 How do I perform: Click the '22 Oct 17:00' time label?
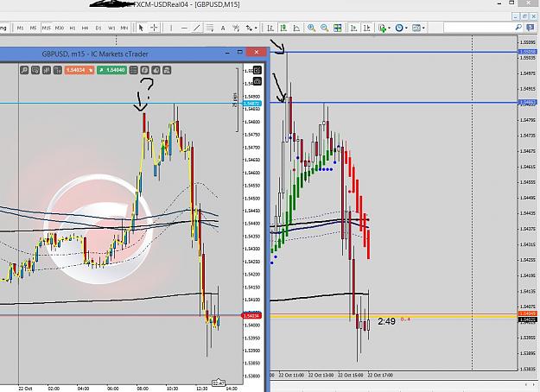coord(380,375)
